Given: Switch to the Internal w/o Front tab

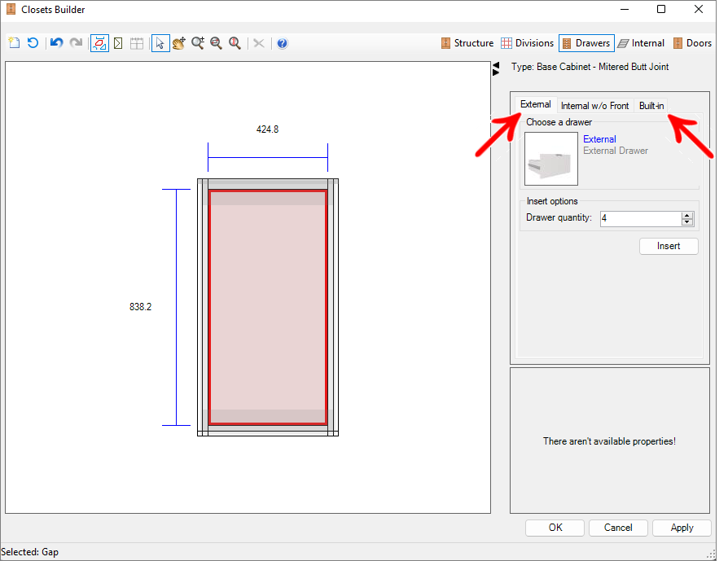Looking at the screenshot, I should pyautogui.click(x=594, y=106).
